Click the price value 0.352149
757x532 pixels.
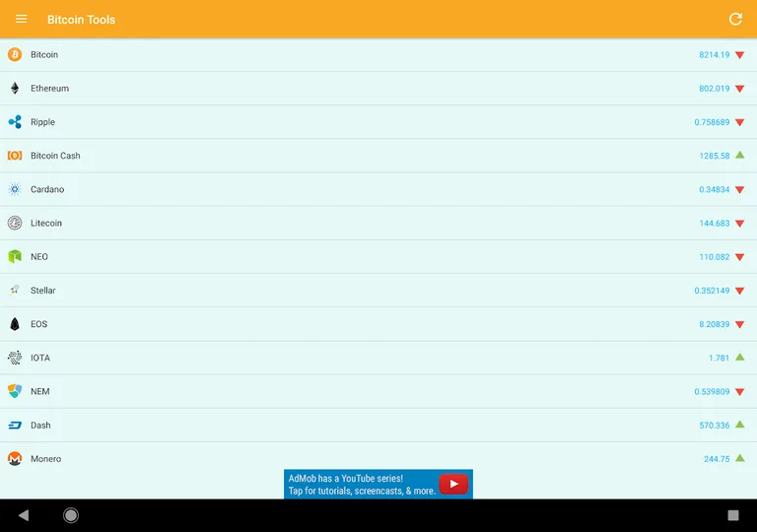tap(712, 291)
